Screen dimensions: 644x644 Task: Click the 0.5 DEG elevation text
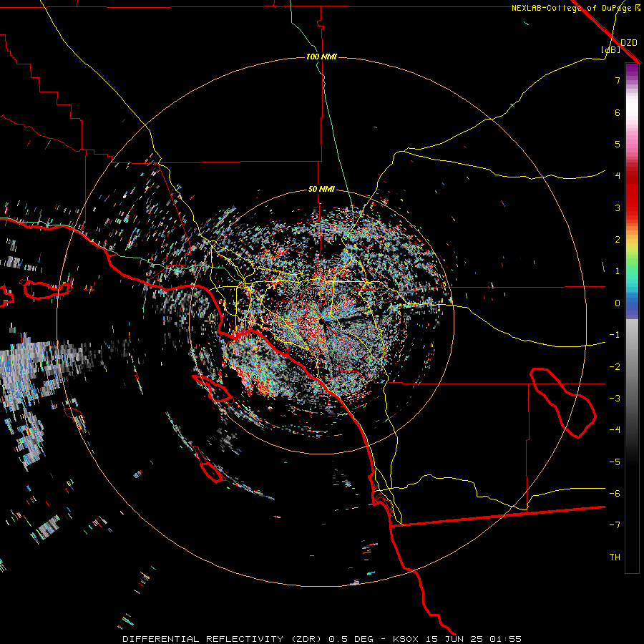point(351,639)
